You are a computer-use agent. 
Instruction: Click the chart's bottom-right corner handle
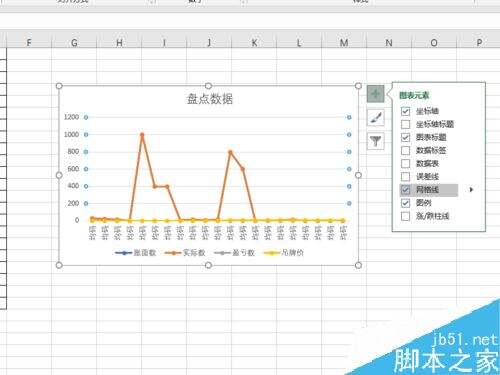pyautogui.click(x=358, y=265)
